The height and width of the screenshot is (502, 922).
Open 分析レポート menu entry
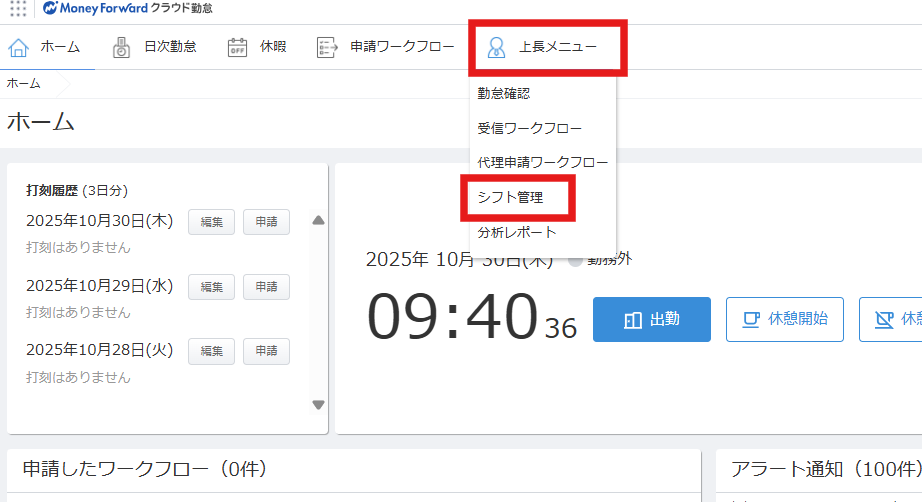[517, 232]
